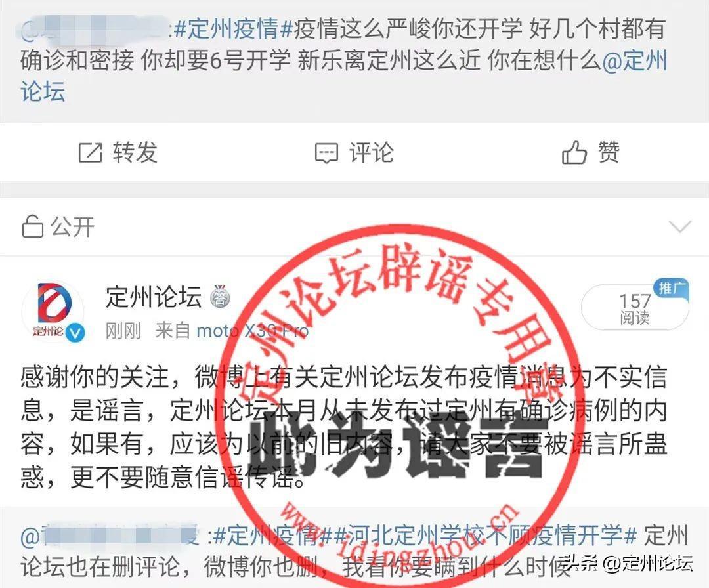Tap the repost (转发) arrow icon
709x588 pixels.
coord(91,152)
